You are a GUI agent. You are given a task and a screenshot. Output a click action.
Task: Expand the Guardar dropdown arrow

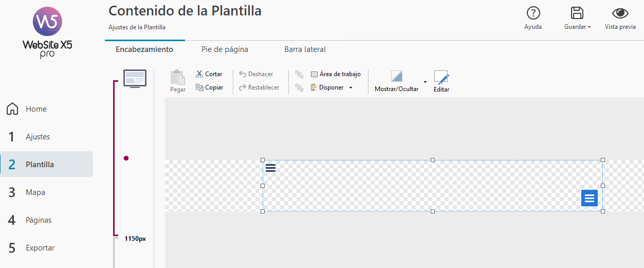point(589,27)
